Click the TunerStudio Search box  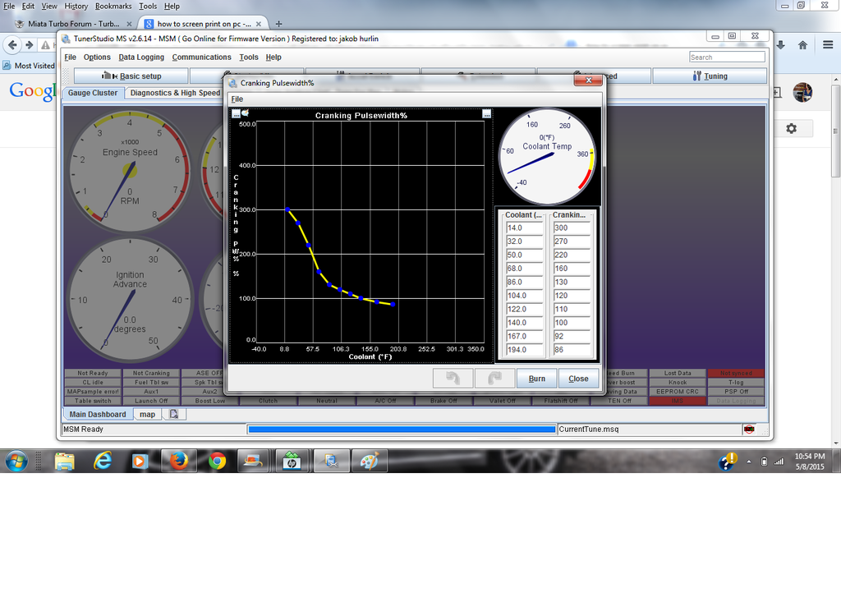726,57
